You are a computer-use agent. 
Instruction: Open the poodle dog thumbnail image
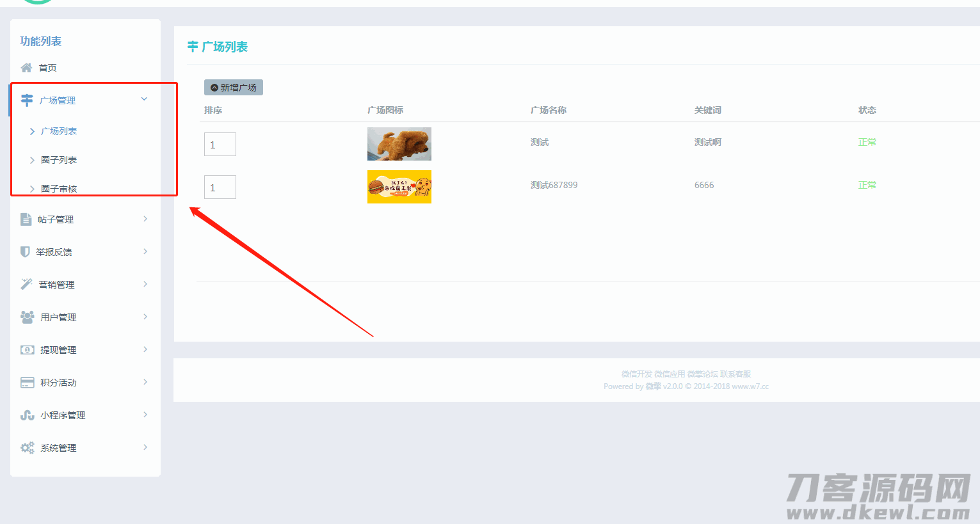point(399,144)
